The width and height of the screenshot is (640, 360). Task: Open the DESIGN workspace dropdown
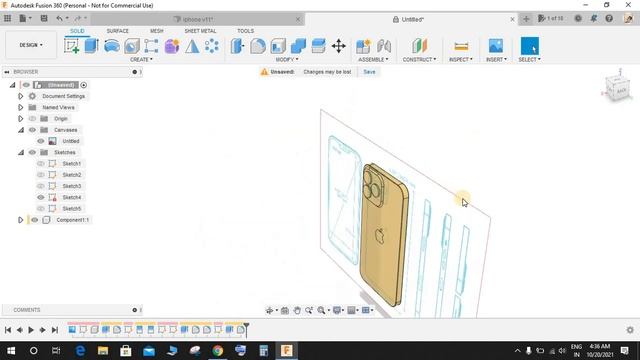pos(31,45)
